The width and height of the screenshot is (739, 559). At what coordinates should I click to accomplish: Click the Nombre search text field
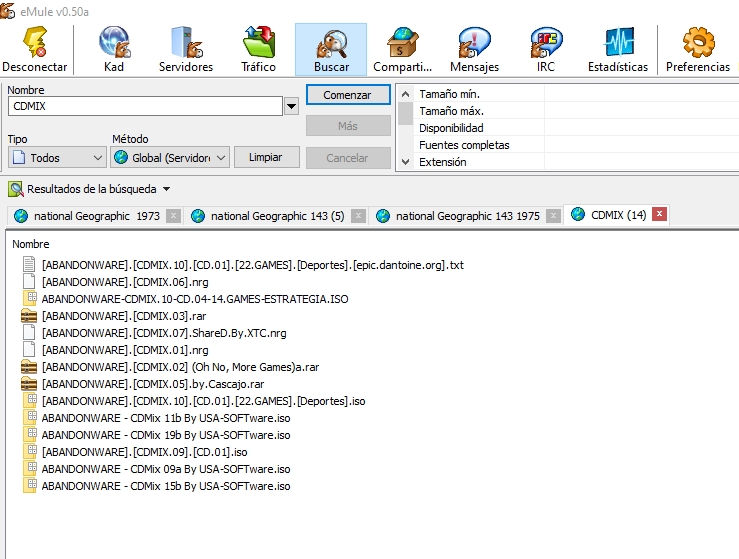point(145,106)
